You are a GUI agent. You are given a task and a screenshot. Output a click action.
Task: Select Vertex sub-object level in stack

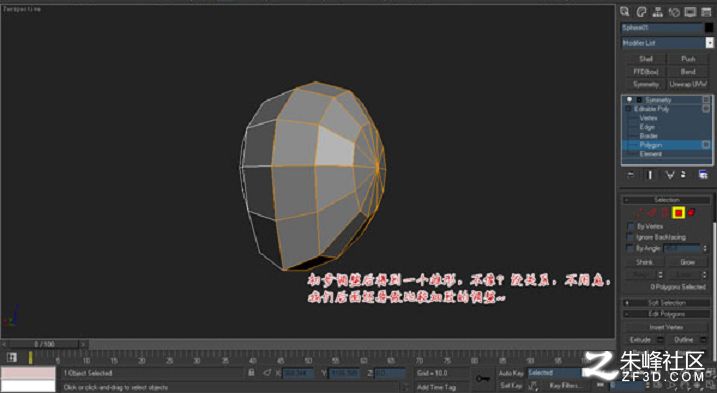[648, 118]
